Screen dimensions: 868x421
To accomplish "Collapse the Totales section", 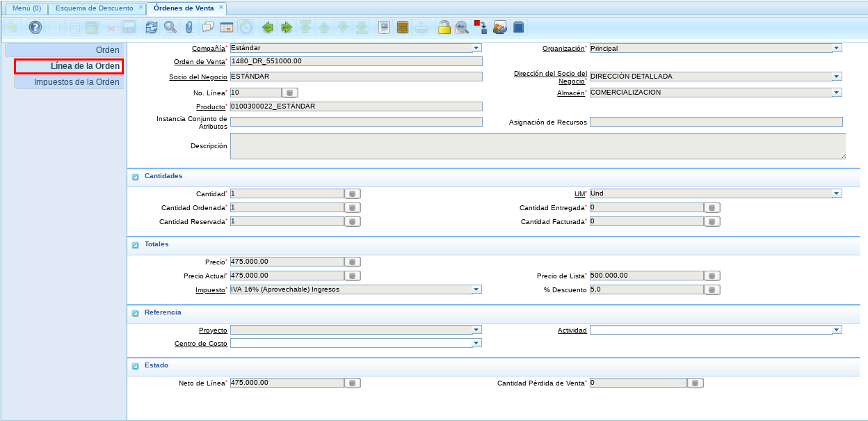I will [x=136, y=245].
